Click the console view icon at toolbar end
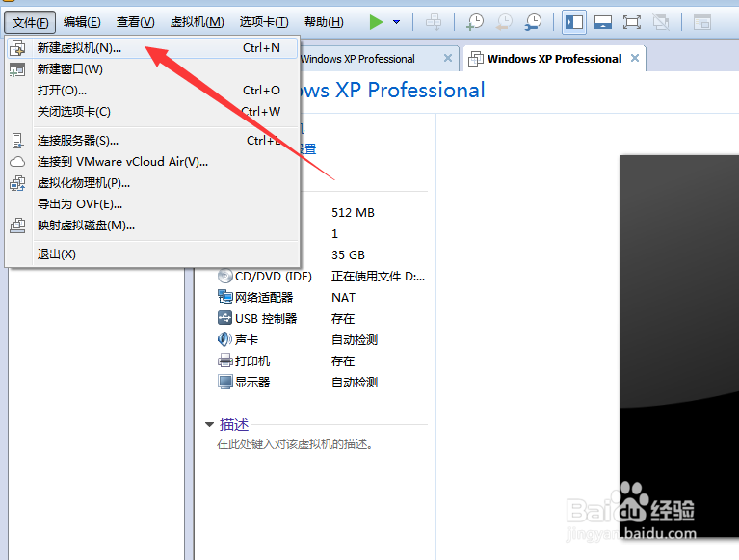 coord(702,22)
